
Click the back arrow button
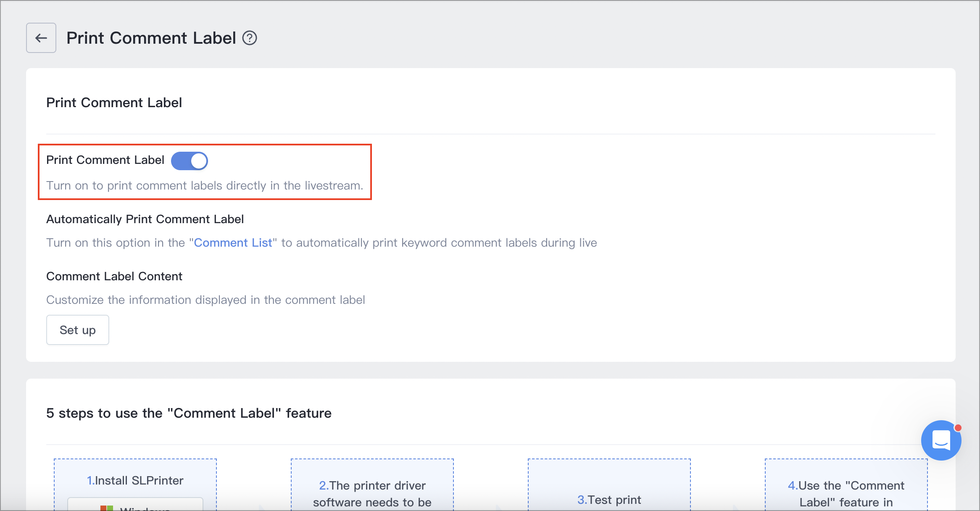tap(41, 38)
